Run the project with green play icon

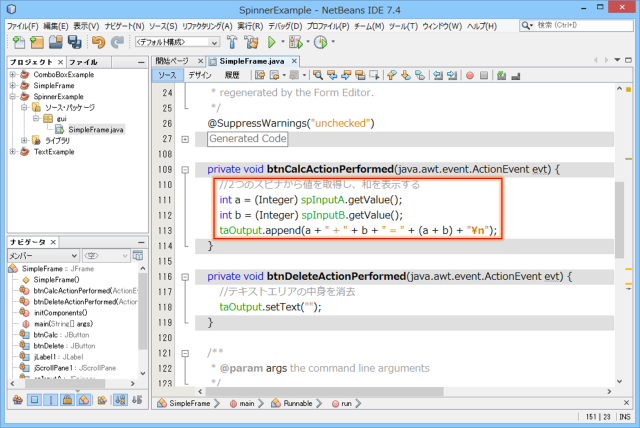coord(271,42)
